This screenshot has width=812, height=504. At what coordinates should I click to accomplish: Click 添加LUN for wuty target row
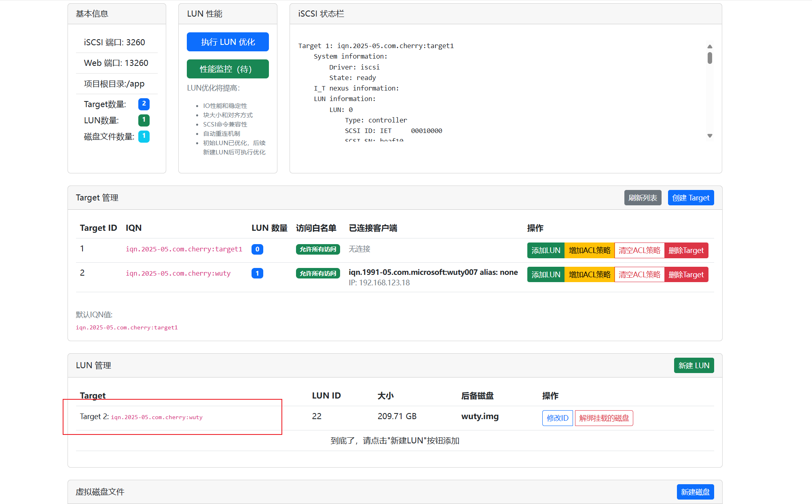(546, 274)
